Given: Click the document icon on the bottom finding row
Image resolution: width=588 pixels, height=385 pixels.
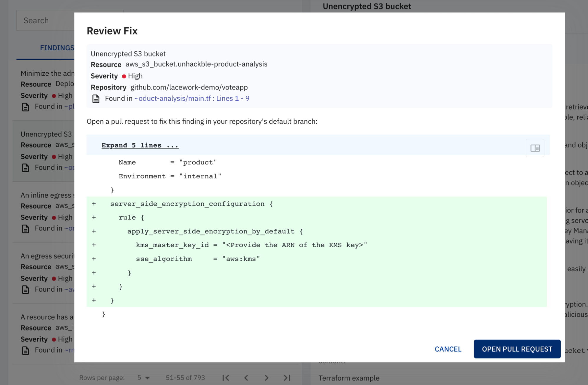Looking at the screenshot, I should (x=26, y=350).
